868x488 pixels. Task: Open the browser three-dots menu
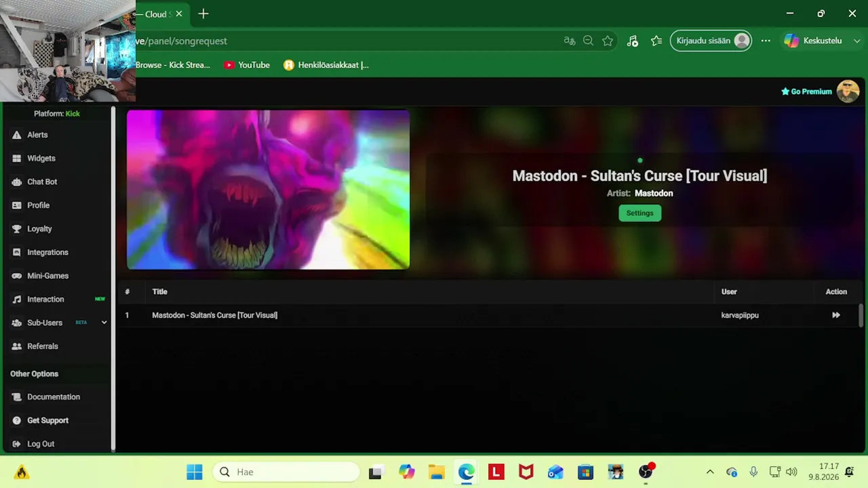coord(766,41)
